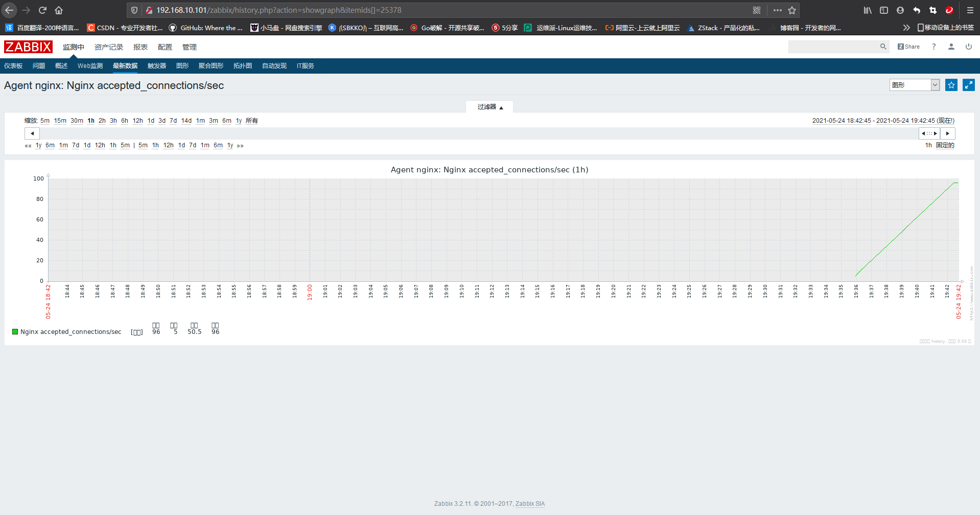Switch to the IT服务 submenu tab
This screenshot has height=515, width=980.
pyautogui.click(x=306, y=66)
